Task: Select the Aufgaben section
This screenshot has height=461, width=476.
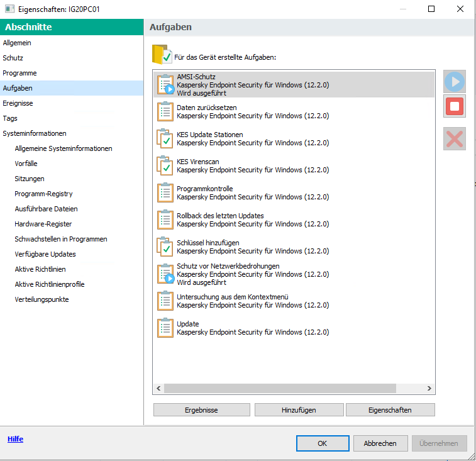Action: (x=72, y=88)
